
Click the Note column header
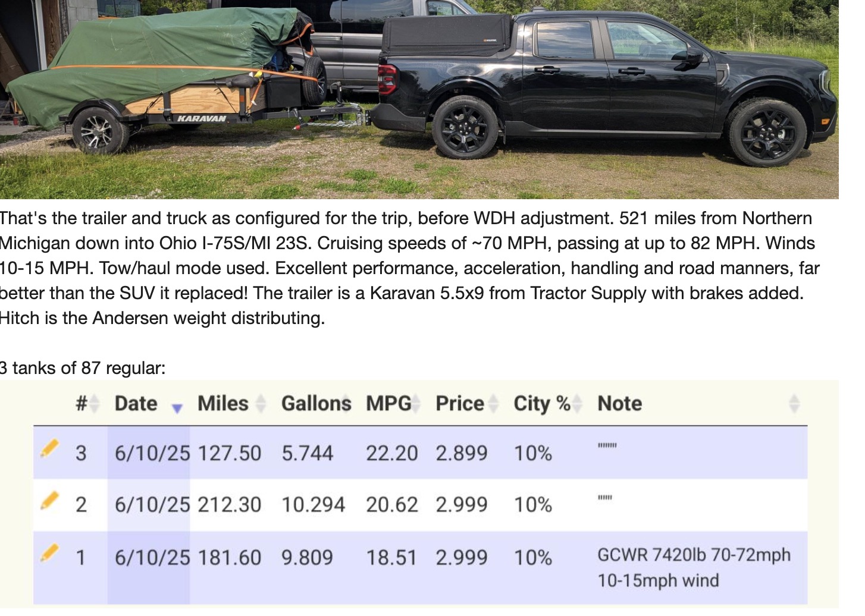click(x=620, y=403)
